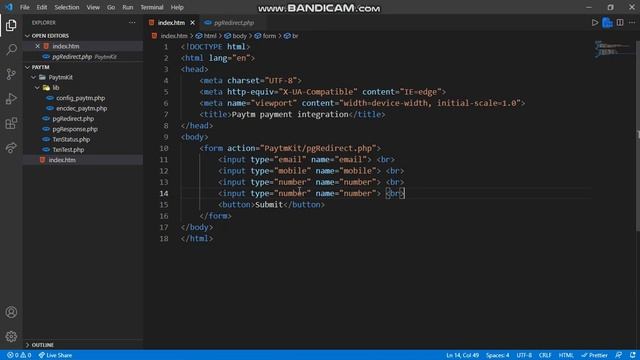Collapse the PAYTM workspace section
Viewport: 640px width, 360px height.
(27, 67)
